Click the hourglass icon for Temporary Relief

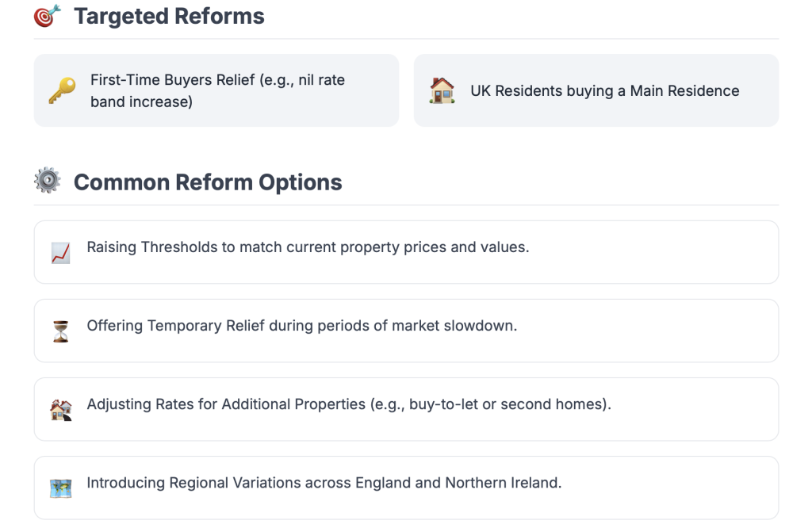tap(60, 331)
